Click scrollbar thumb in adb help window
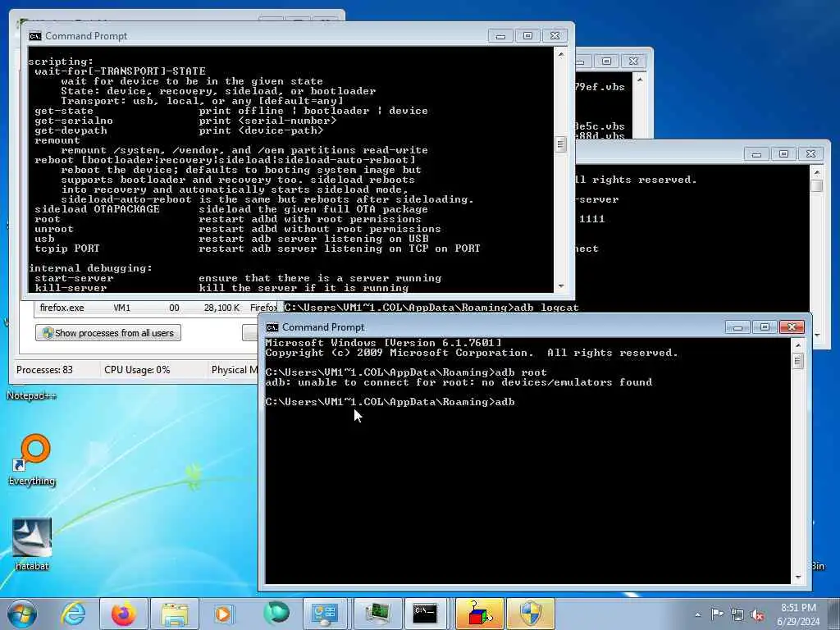 click(x=561, y=144)
